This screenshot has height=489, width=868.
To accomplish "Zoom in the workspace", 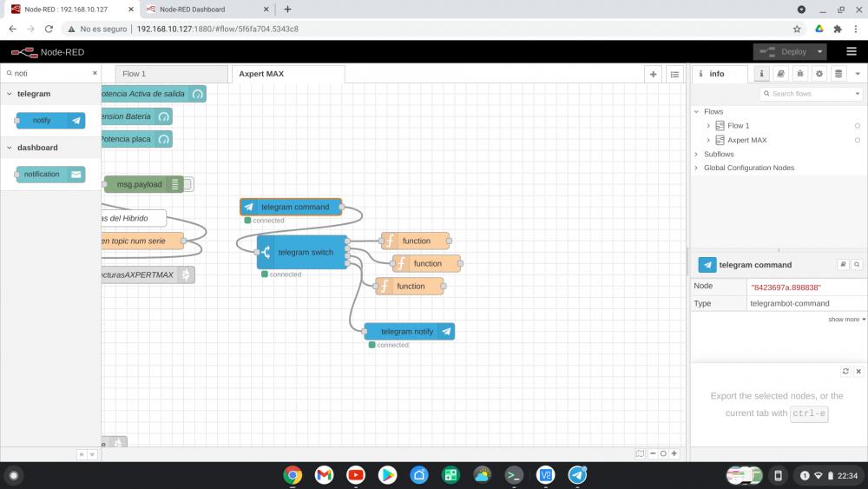I will coord(674,453).
